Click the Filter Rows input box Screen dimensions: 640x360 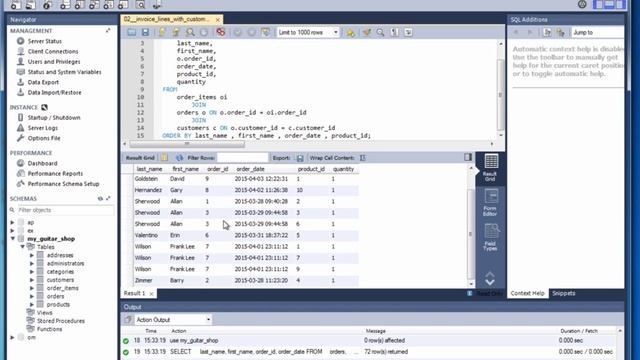point(242,158)
